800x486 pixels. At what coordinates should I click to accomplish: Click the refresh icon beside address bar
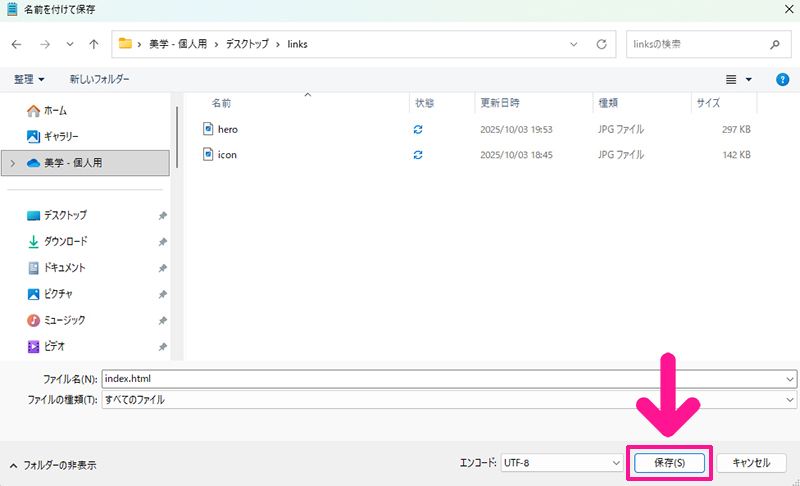point(601,45)
